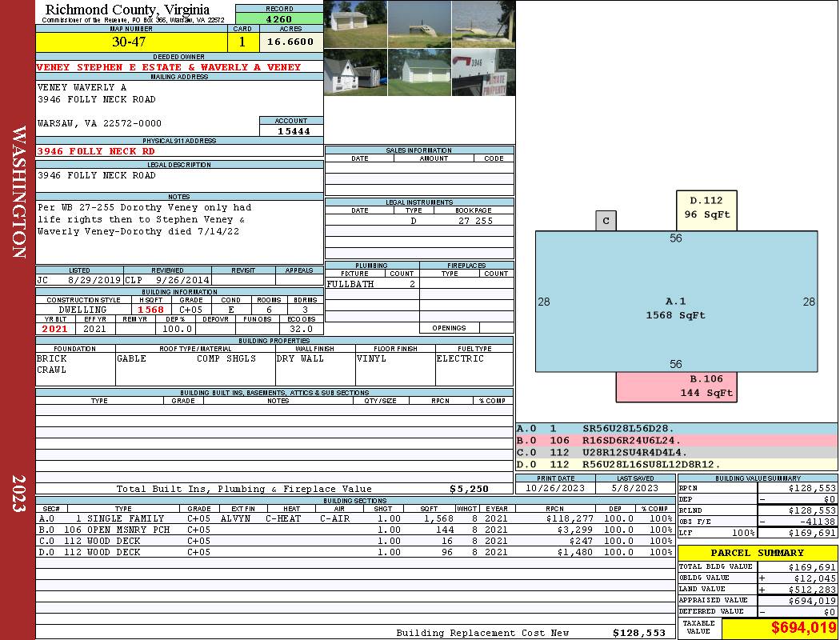
Task: Click the white shed with doghouse photo
Action: tap(355, 72)
